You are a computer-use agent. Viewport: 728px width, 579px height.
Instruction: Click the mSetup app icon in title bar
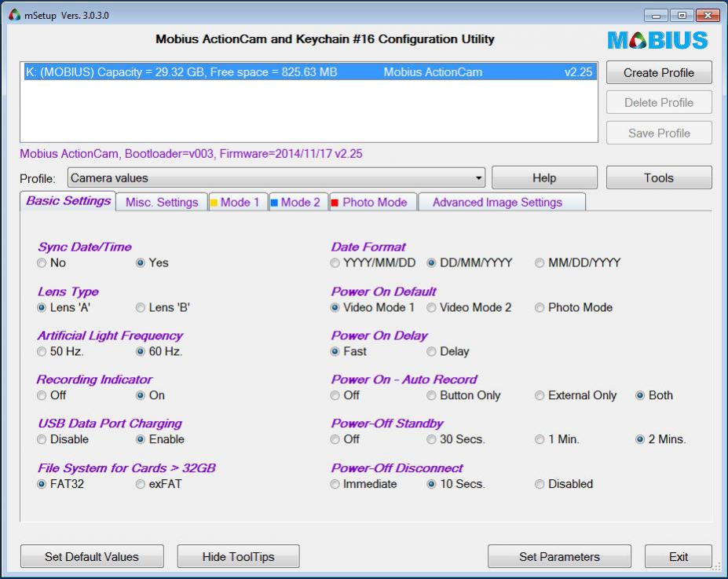coord(13,16)
